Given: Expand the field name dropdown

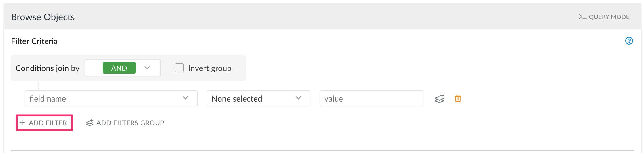Looking at the screenshot, I should click(x=111, y=98).
